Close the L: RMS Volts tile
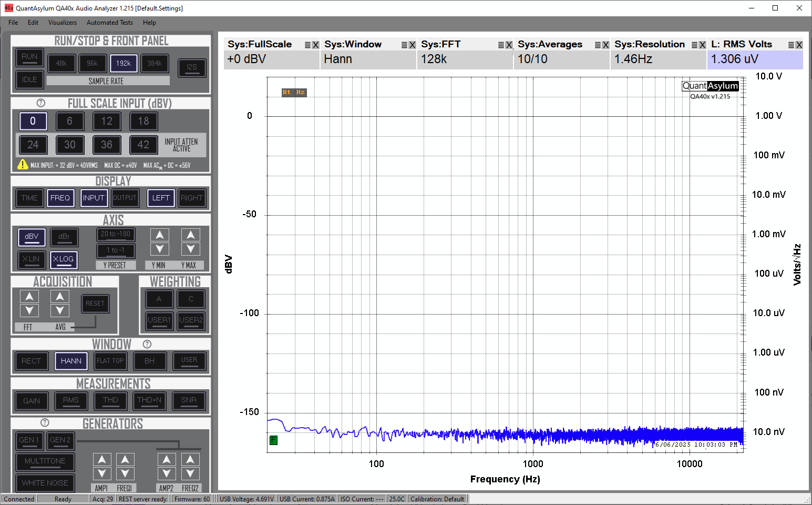This screenshot has width=812, height=505. tap(799, 45)
